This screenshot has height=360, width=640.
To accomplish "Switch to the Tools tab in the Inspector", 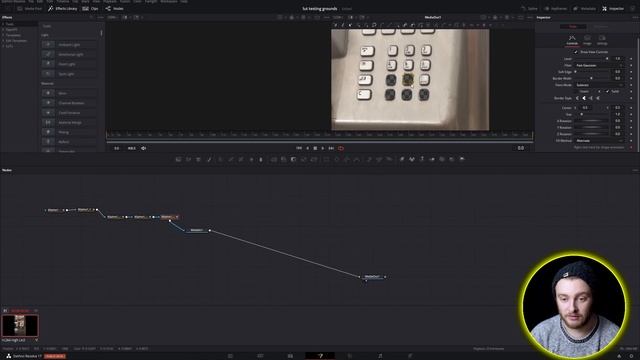I will [573, 27].
